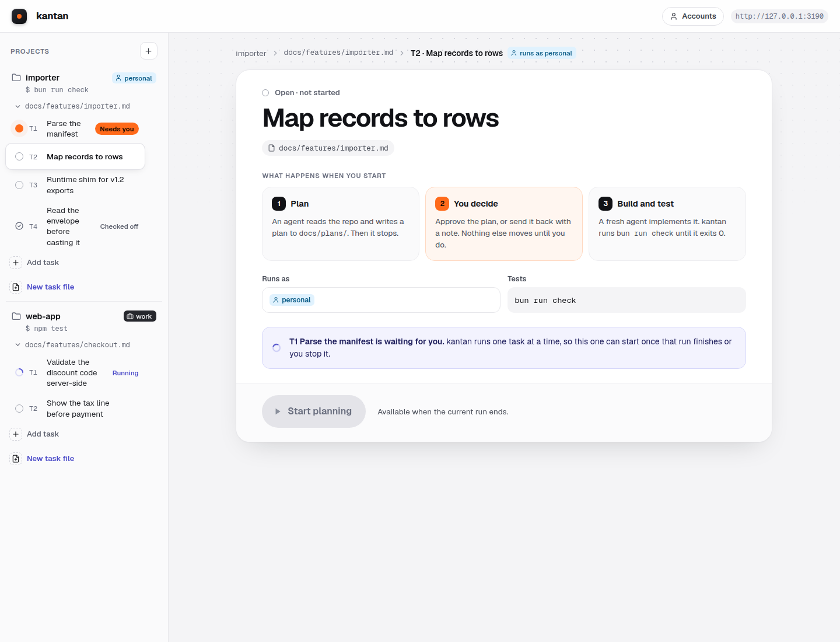Click the spinner icon in the waiting notice
840x642 pixels.
276,348
